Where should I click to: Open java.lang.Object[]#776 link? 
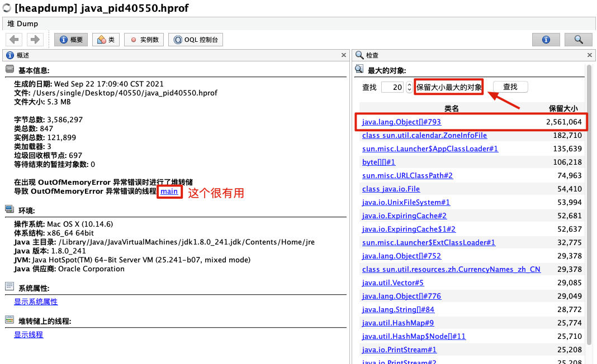[x=401, y=296]
